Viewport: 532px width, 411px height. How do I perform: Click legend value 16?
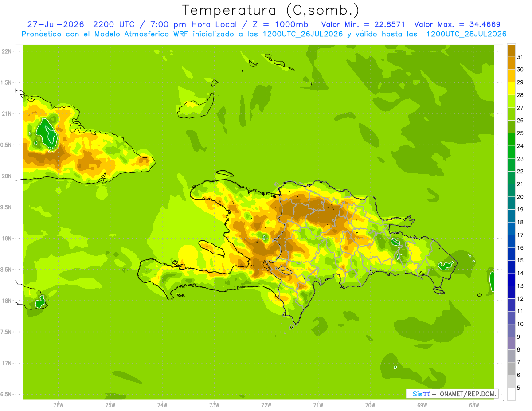pyautogui.click(x=520, y=247)
